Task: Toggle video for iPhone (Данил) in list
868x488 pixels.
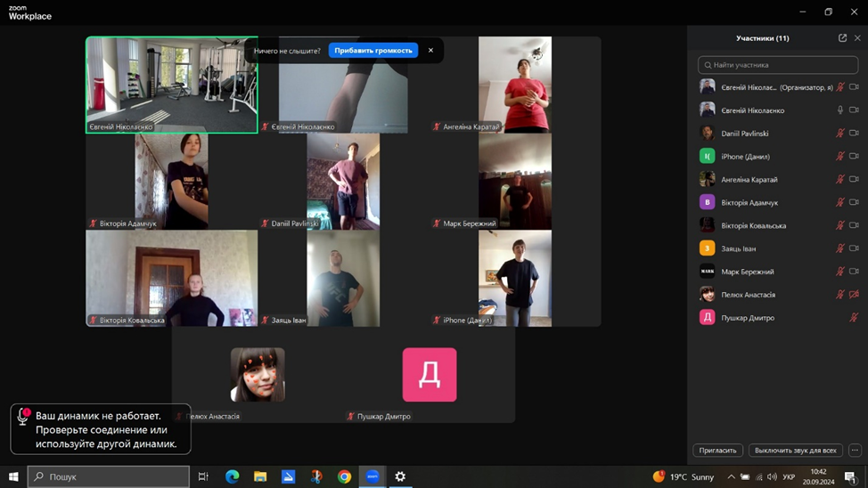Action: click(854, 157)
